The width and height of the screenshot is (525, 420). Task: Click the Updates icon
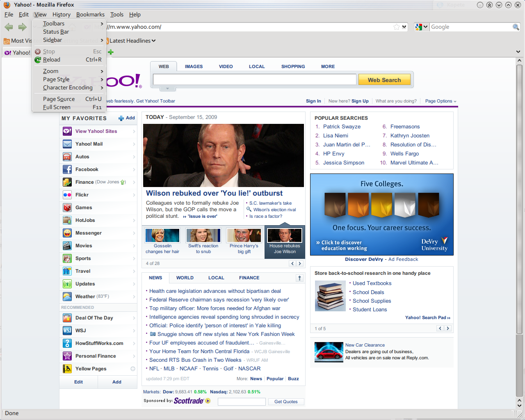pos(67,284)
